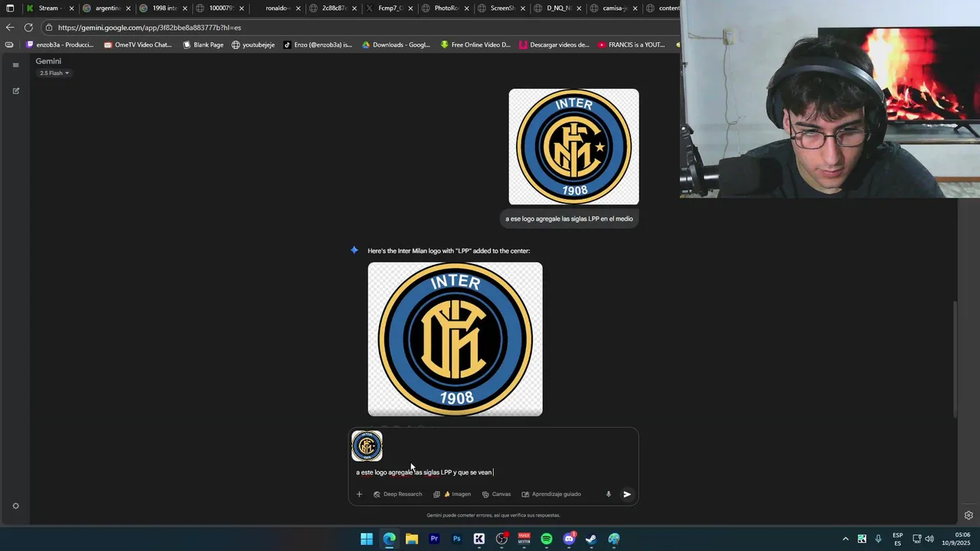Click the plus icon to add files
Viewport: 980px width, 551px height.
click(359, 494)
